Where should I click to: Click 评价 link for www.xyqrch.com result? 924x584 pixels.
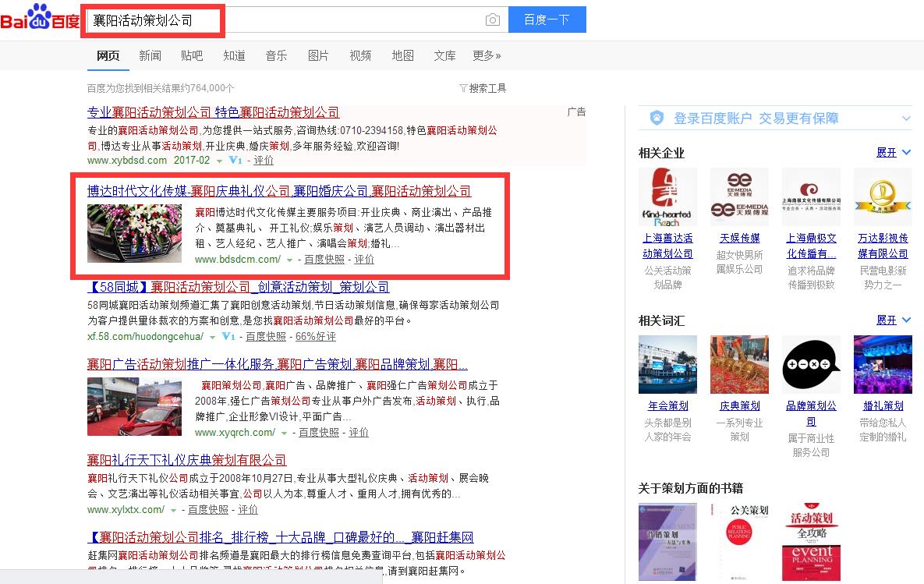358,433
